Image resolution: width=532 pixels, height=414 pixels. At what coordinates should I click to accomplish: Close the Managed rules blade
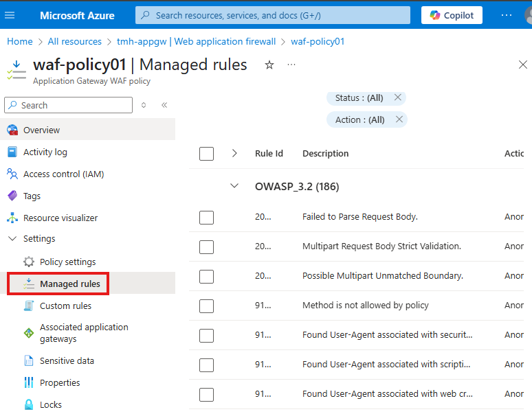(x=523, y=65)
